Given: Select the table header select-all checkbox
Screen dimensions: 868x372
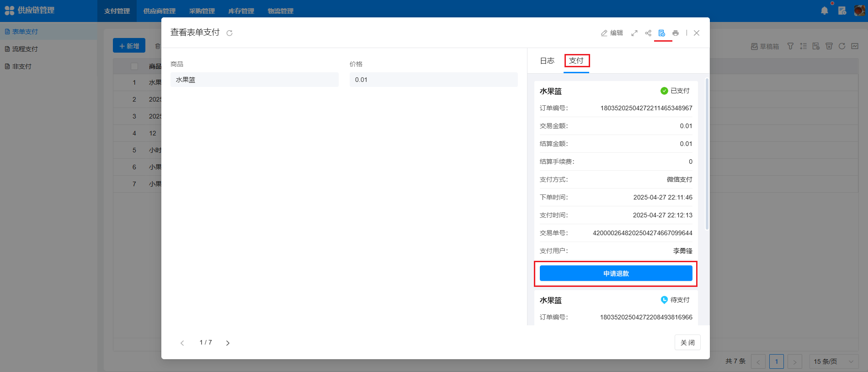Looking at the screenshot, I should pos(134,66).
